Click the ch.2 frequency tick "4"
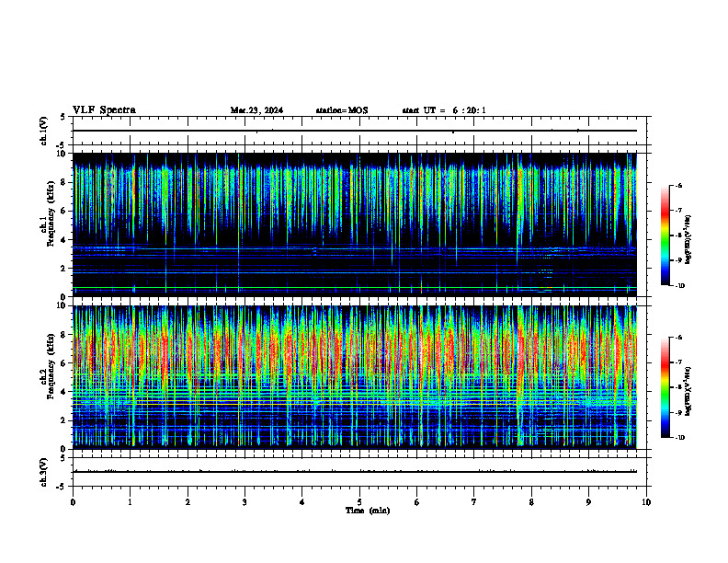 pos(64,392)
